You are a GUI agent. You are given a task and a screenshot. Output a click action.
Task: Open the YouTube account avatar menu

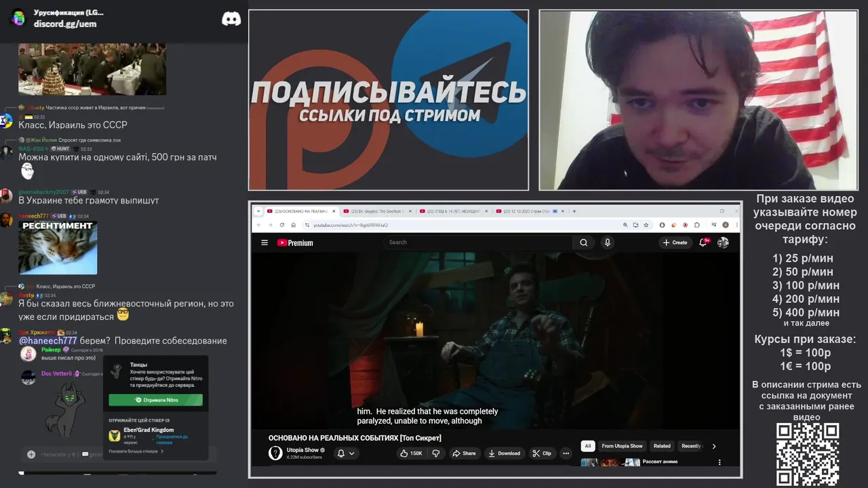[724, 243]
